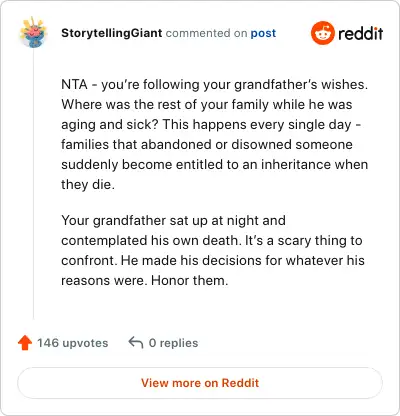Click the first paragraph starting 'NTA'
The image size is (400, 416).
[215, 134]
